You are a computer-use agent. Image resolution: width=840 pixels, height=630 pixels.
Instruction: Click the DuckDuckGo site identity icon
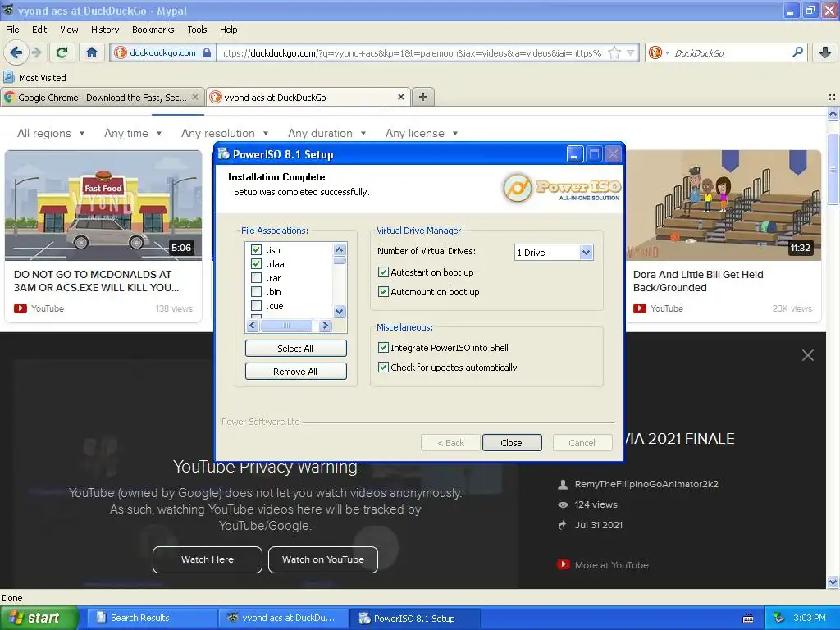coord(121,52)
